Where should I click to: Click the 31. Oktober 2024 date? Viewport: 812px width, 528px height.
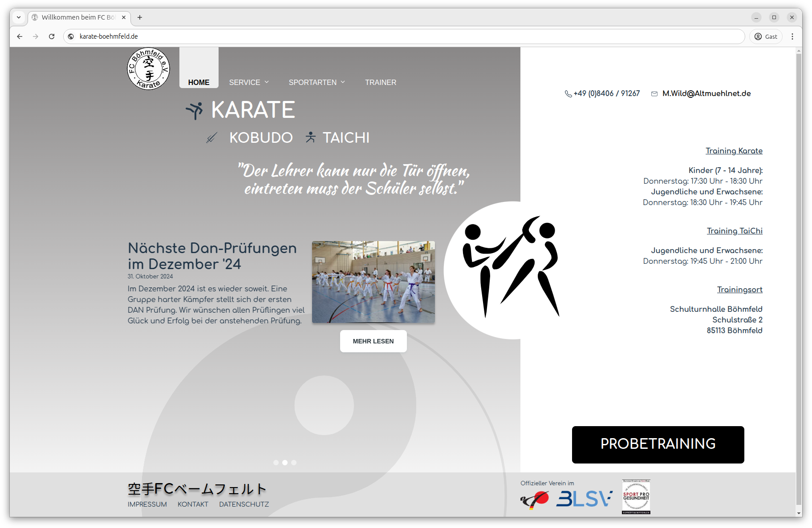[x=150, y=277]
